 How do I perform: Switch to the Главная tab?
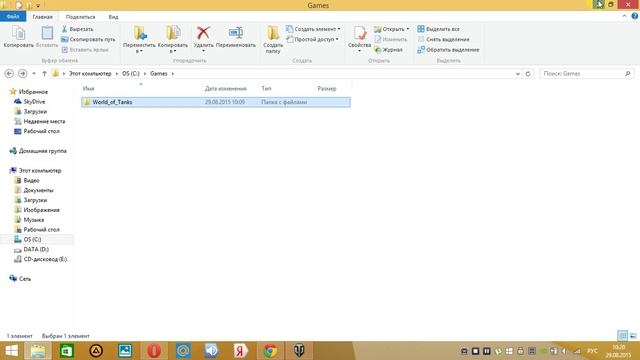coord(42,17)
